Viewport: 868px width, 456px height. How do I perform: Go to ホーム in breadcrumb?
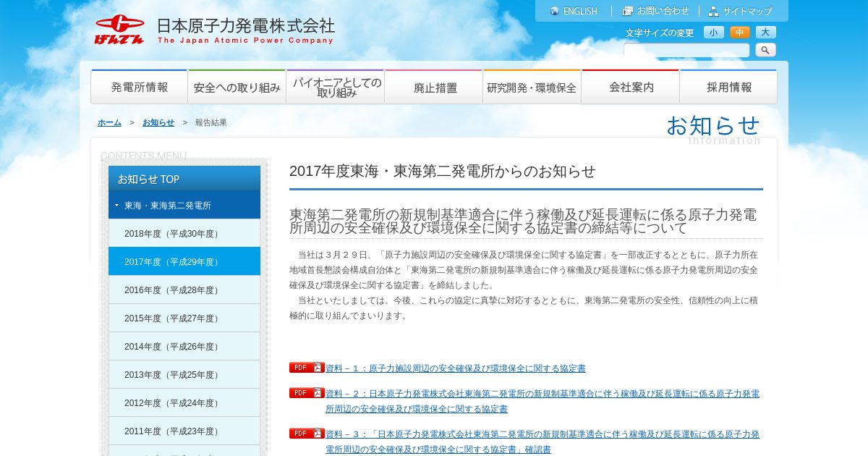tap(109, 122)
